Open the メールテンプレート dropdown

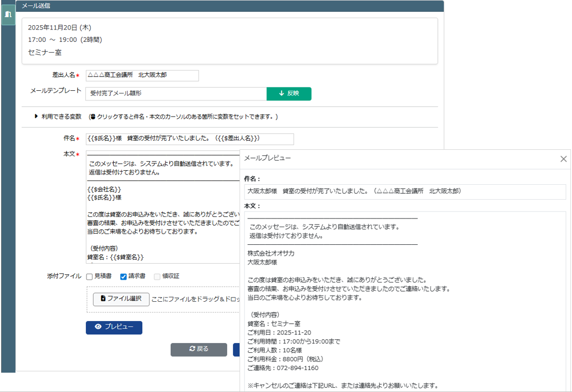click(176, 94)
